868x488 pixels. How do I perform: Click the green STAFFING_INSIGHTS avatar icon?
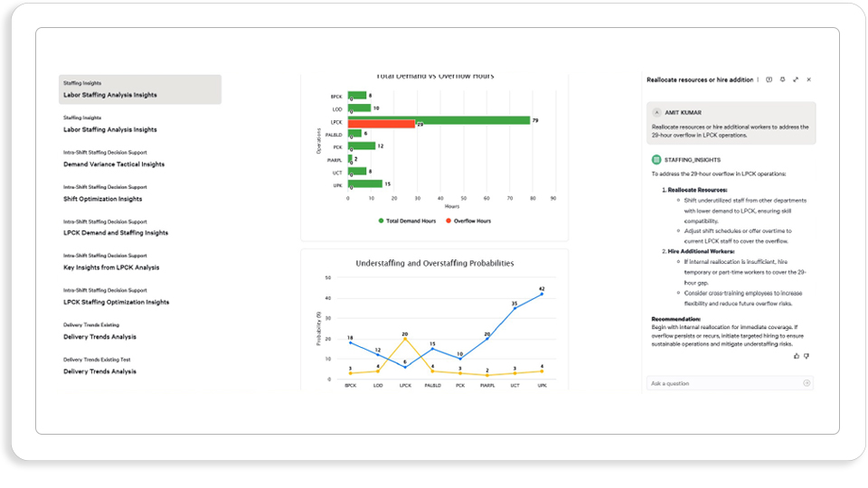(x=656, y=160)
